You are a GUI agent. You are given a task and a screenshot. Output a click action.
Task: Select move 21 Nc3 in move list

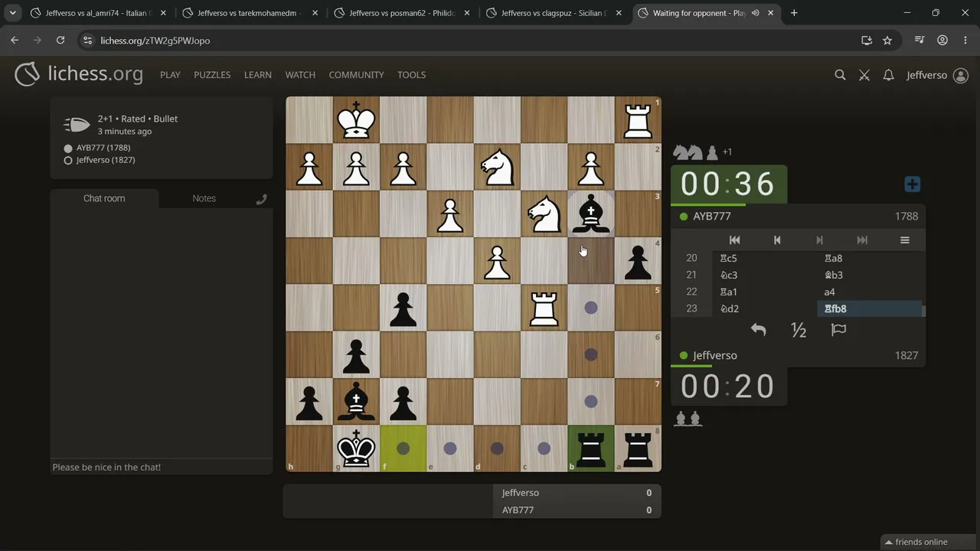click(x=766, y=275)
